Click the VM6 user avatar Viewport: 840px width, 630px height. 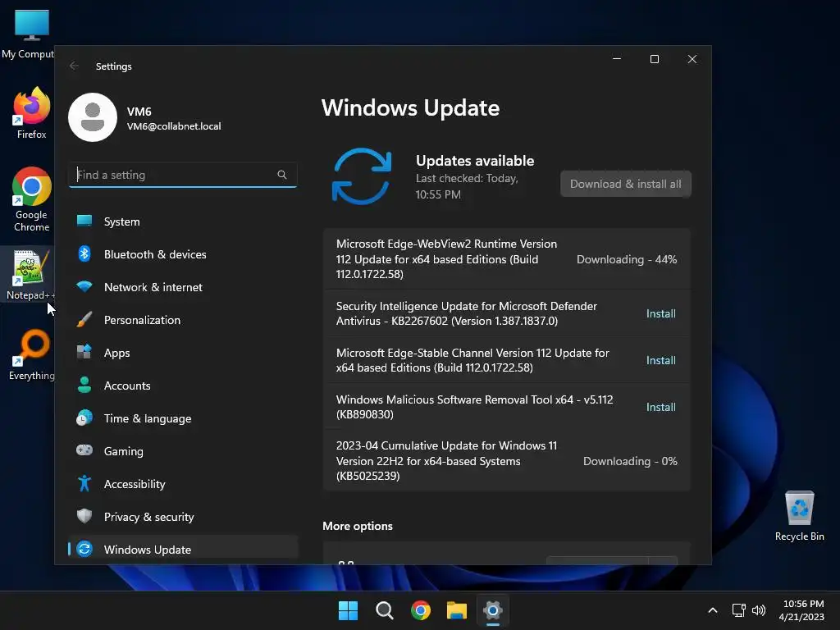pyautogui.click(x=93, y=117)
